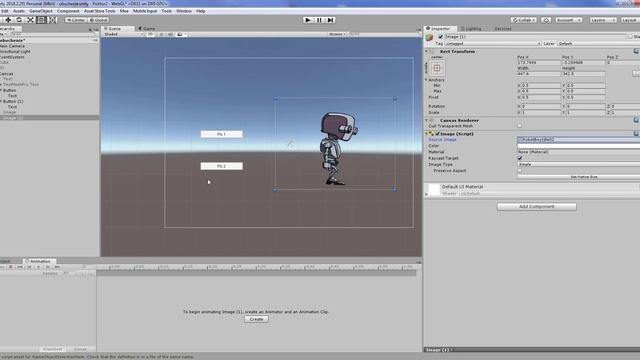Viewport: 640px width, 360px height.
Task: Click the cloud Services icon
Action: (x=546, y=20)
